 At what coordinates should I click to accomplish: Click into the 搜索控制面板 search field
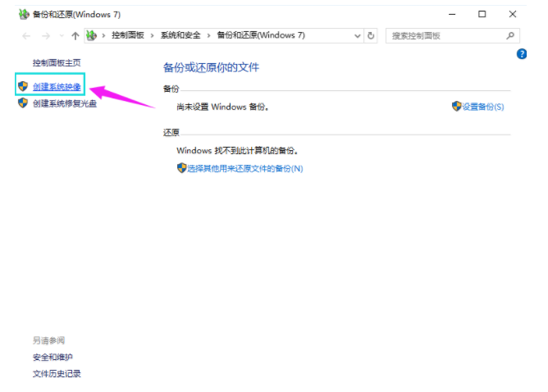click(x=443, y=36)
